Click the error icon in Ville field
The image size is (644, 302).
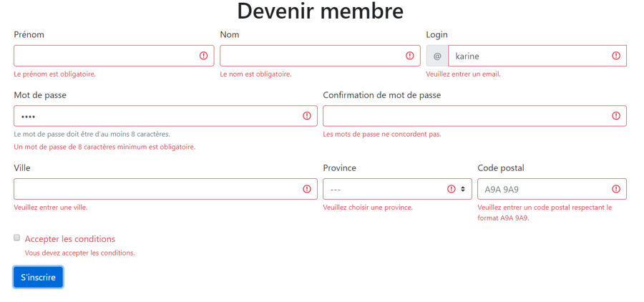click(306, 189)
